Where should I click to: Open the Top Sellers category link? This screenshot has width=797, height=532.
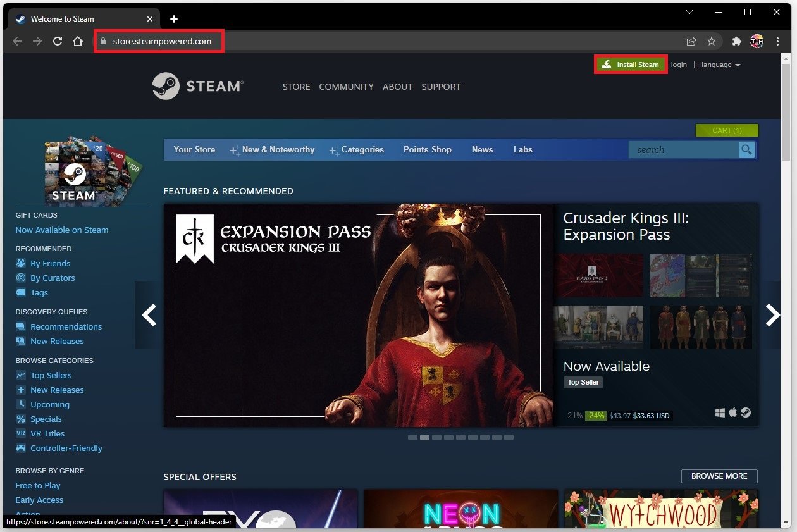[51, 375]
